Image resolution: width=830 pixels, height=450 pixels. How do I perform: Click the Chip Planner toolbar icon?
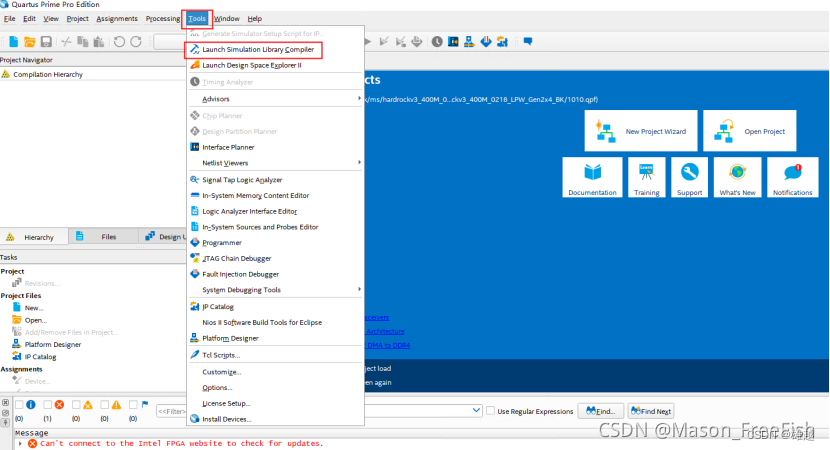(453, 41)
